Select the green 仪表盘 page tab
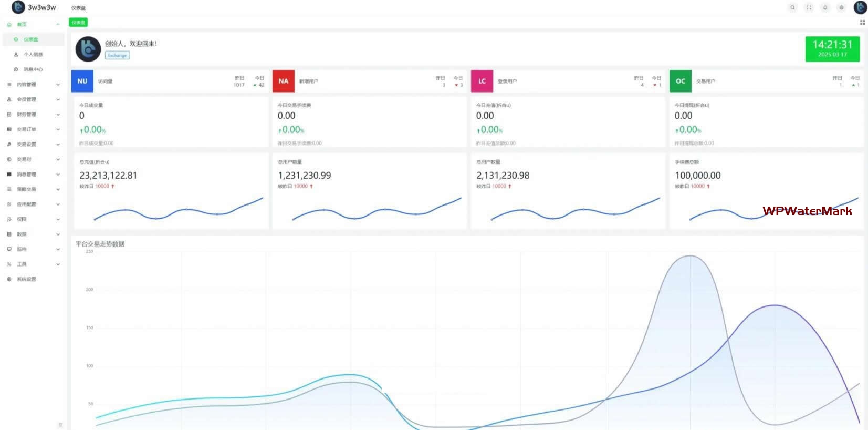 point(78,23)
